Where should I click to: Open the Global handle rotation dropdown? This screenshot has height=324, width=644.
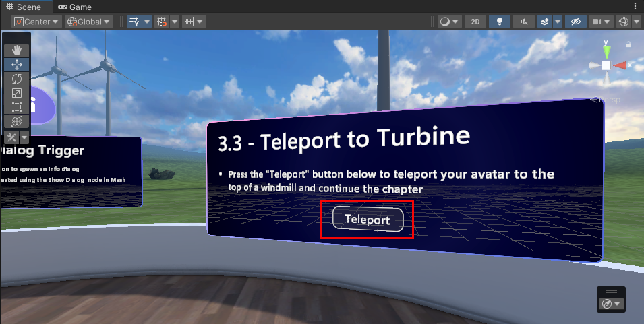pos(89,22)
